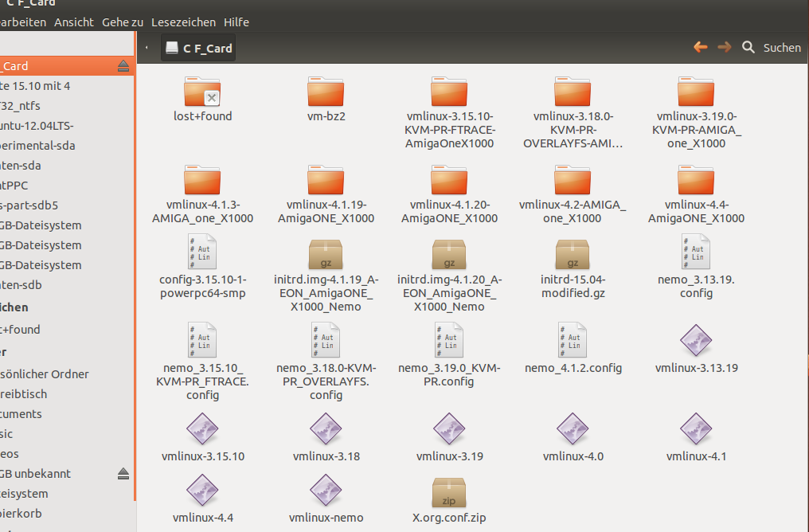809x532 pixels.
Task: Select the nemo_4.1.2.config text file
Action: (x=573, y=341)
